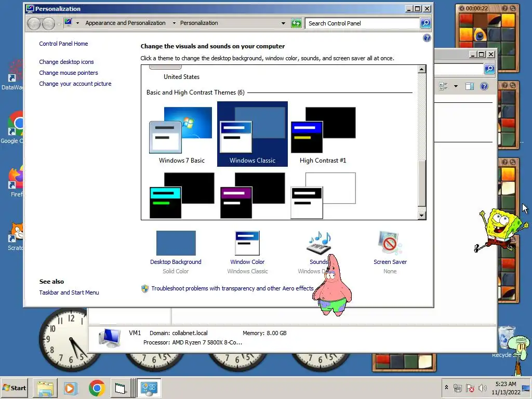Click the green refresh arrows button
Viewport: 532px width, 399px height.
(x=296, y=23)
